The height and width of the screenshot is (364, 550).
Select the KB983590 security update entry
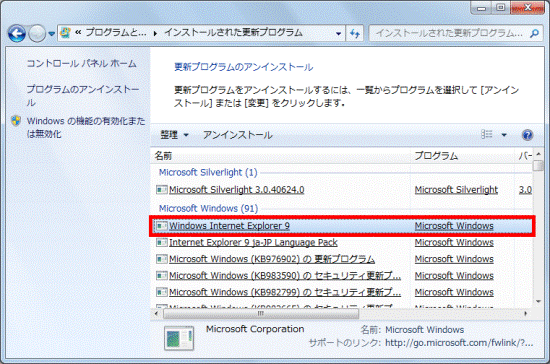[285, 276]
